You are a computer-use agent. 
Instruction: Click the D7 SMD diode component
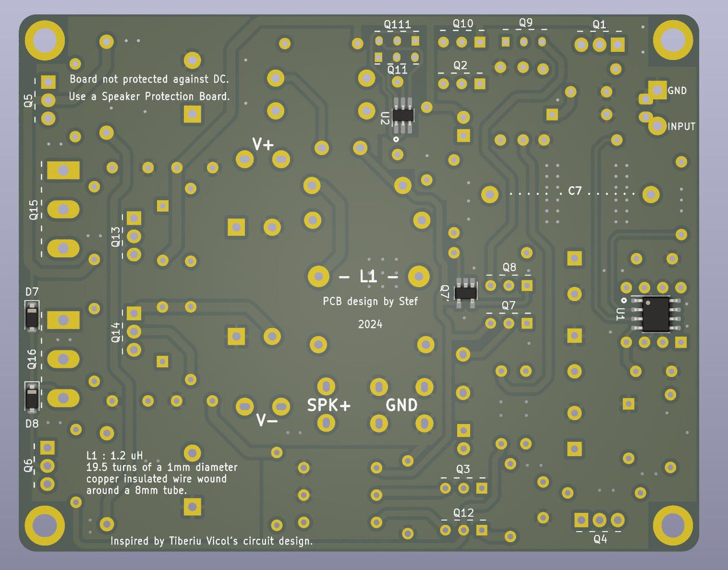[32, 317]
